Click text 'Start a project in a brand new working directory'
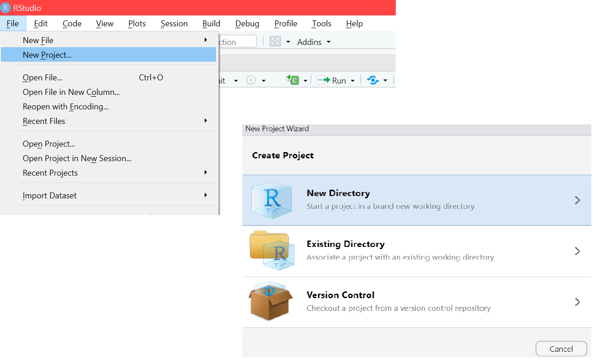The image size is (600, 364). 391,207
